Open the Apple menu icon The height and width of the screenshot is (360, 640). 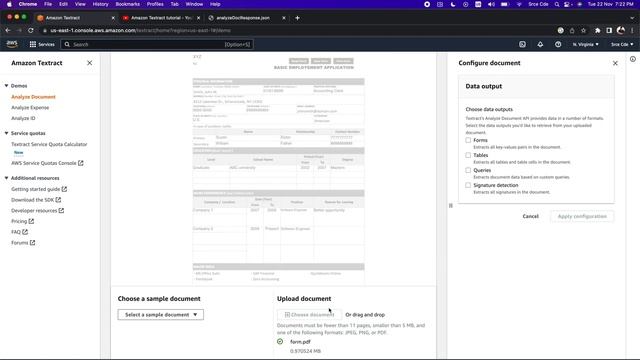[x=9, y=4]
